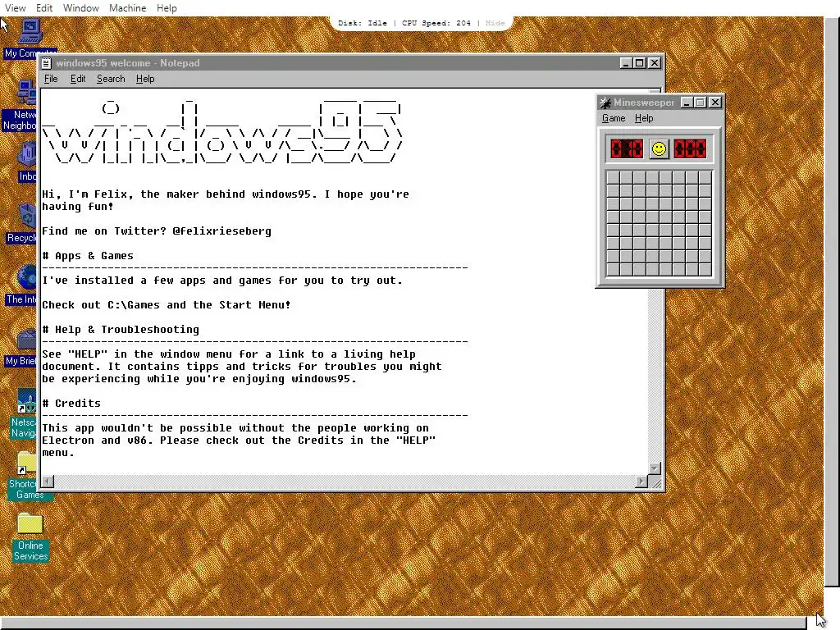Click the '# Credits' heading in Notepad
Screen dimensions: 840x630
[71, 404]
